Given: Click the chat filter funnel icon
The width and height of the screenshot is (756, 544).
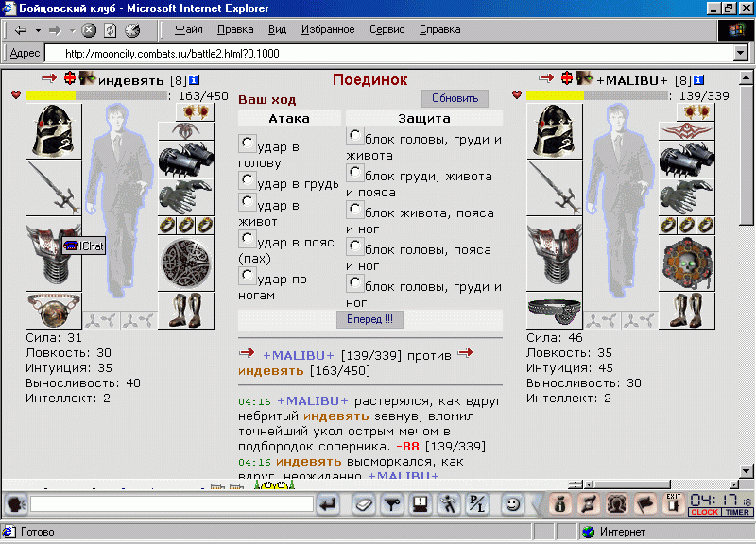Looking at the screenshot, I should point(392,504).
